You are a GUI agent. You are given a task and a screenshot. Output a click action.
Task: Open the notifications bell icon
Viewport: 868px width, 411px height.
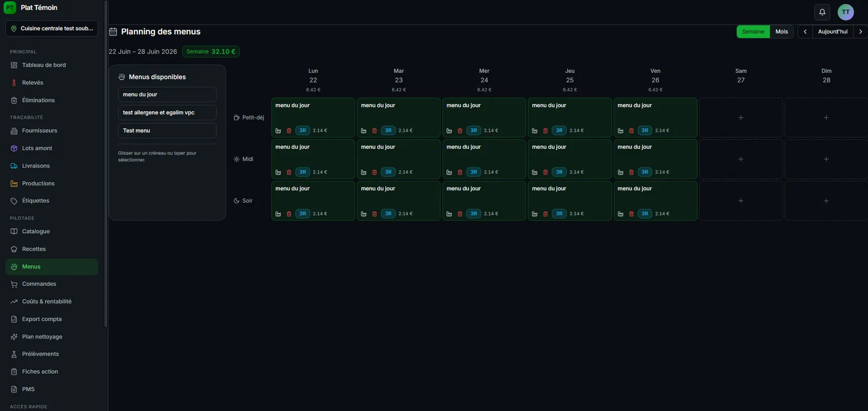(822, 12)
